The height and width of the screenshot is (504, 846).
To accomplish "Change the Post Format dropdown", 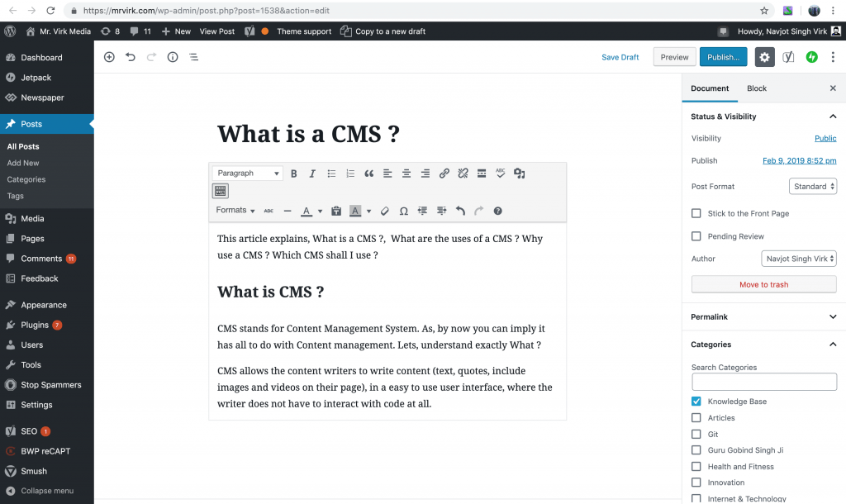I will pyautogui.click(x=813, y=187).
